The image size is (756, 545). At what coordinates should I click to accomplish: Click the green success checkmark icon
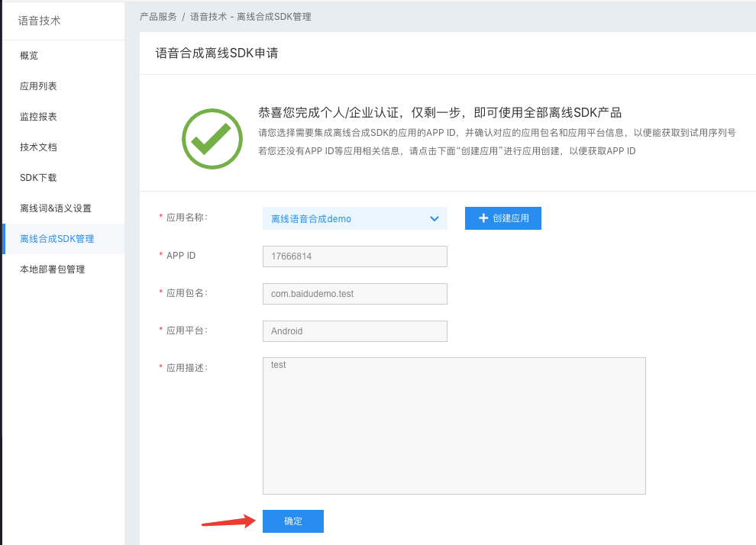tap(212, 139)
